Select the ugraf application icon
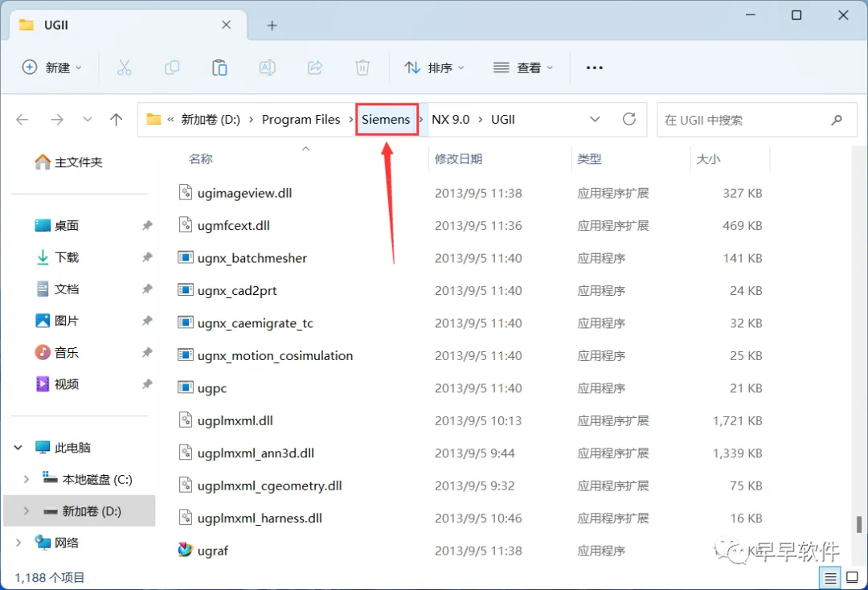The image size is (868, 590). [x=185, y=550]
